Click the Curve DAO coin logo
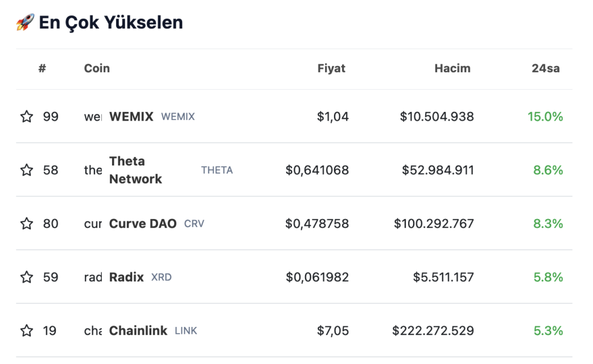 tap(93, 224)
